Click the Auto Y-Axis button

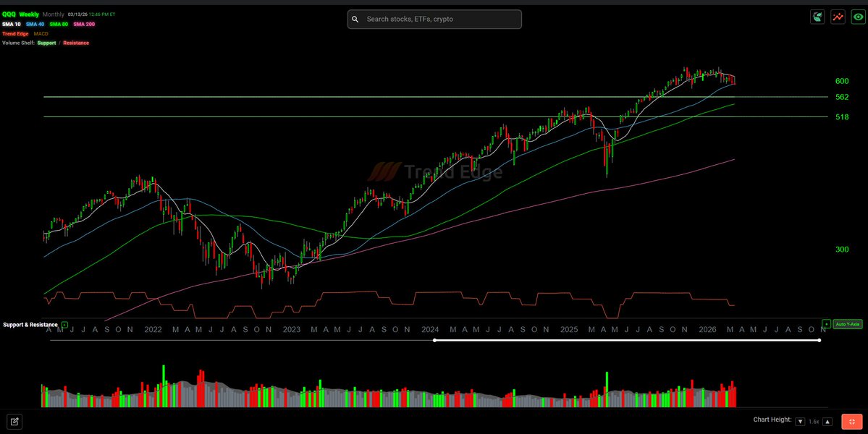click(x=848, y=325)
